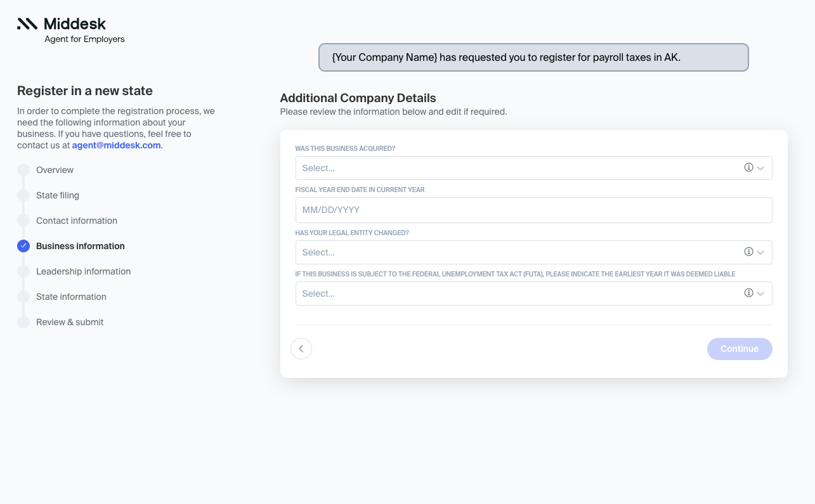Click info icon for Was This Business Acquired
The height and width of the screenshot is (504, 815).
748,167
